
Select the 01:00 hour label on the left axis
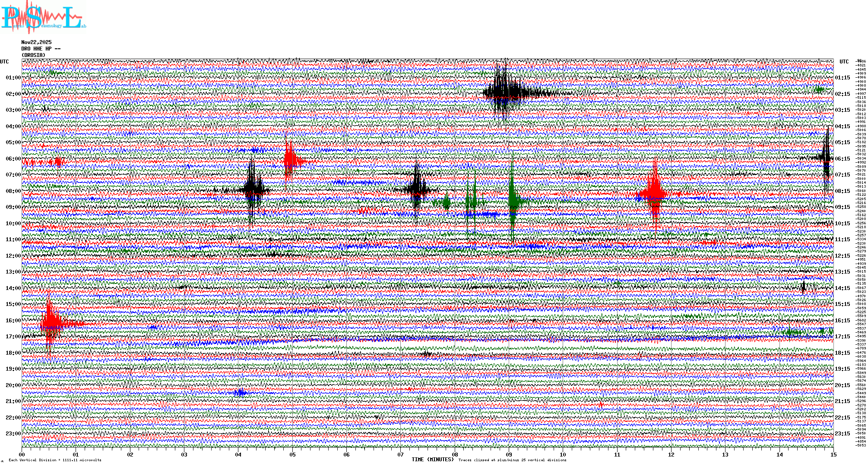tap(13, 78)
